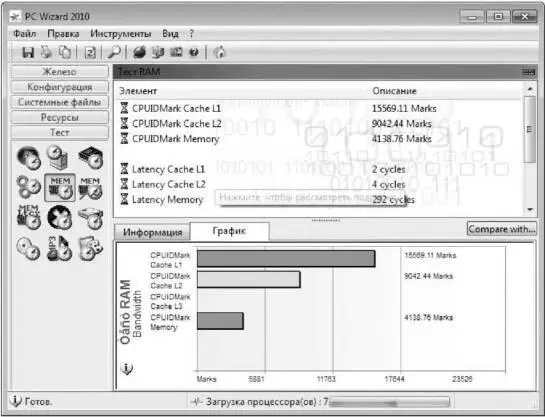
Task: Click the Compare with... button
Action: 502,229
